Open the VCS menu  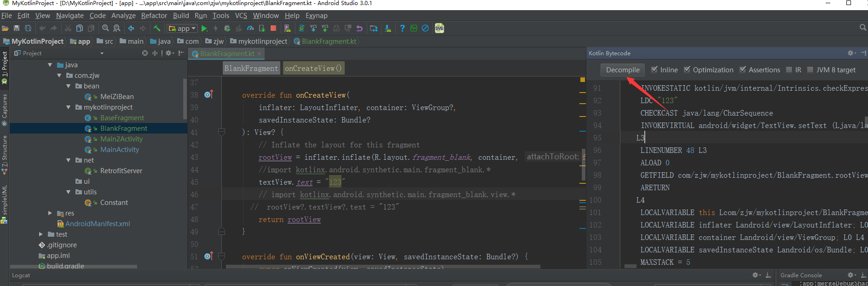(241, 16)
